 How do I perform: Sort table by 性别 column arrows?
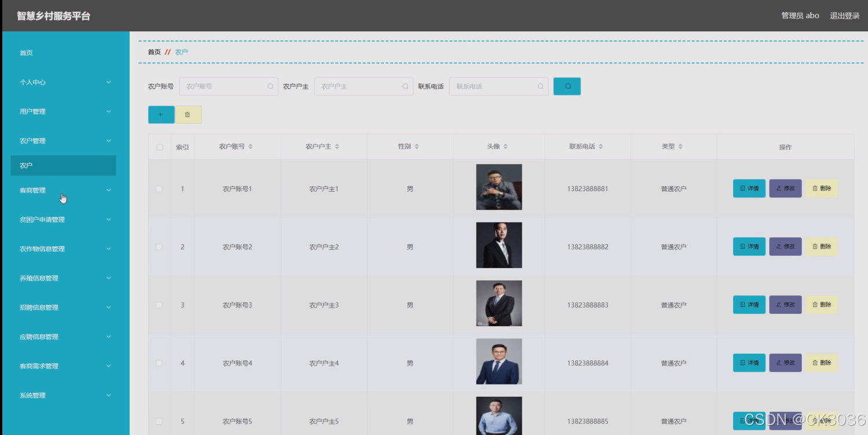[416, 147]
